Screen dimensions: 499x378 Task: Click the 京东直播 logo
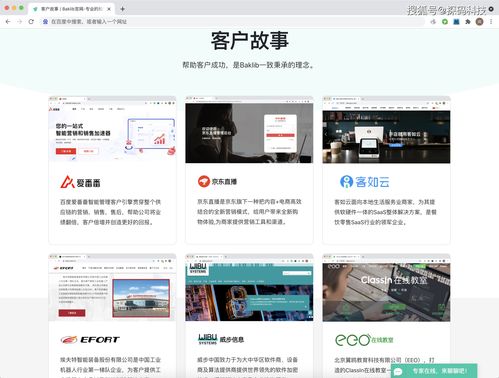coord(217,182)
